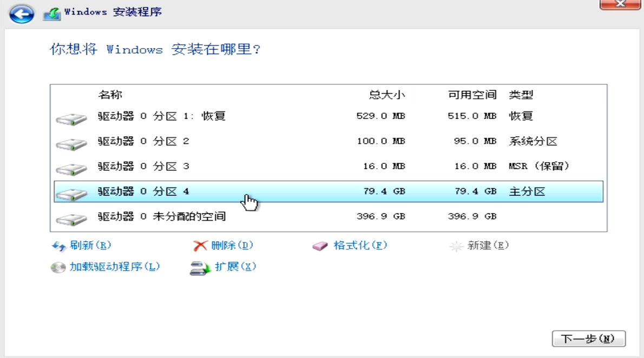Click the 名称 column header
Image resolution: width=644 pixels, height=358 pixels.
pos(110,95)
